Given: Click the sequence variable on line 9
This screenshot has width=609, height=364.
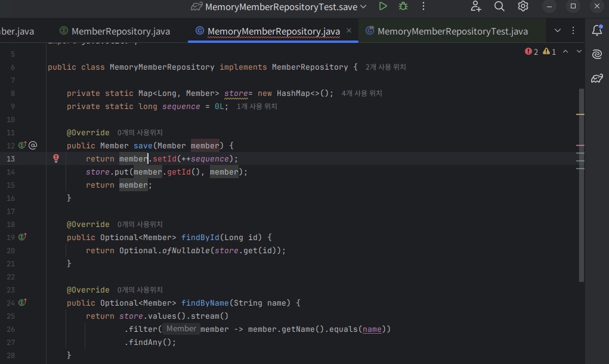Looking at the screenshot, I should (181, 106).
